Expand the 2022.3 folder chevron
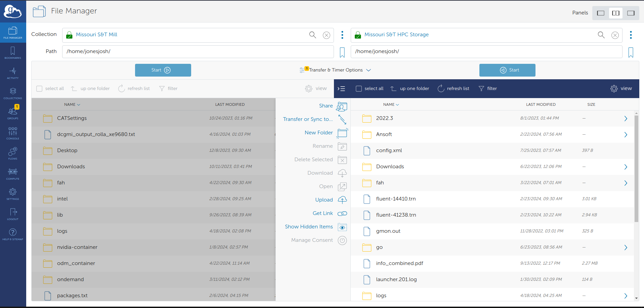The width and height of the screenshot is (644, 308). (626, 119)
